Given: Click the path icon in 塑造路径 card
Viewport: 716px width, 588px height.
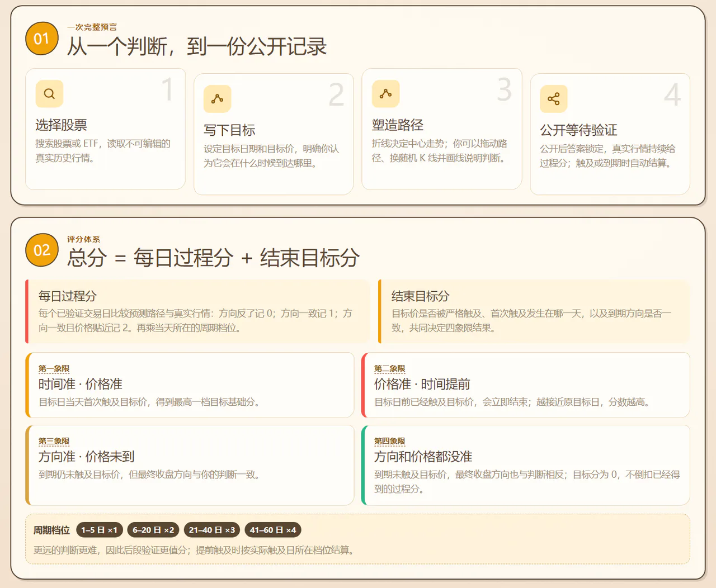Looking at the screenshot, I should point(385,93).
